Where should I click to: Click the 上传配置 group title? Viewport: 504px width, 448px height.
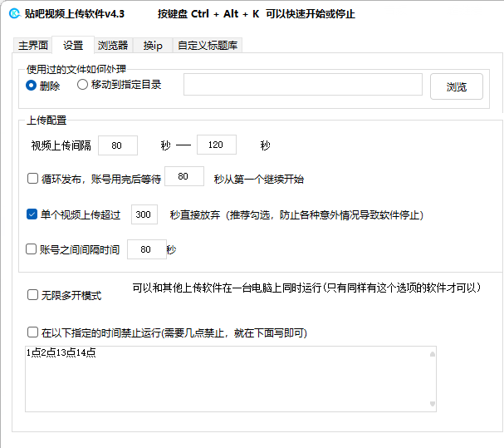pos(46,120)
